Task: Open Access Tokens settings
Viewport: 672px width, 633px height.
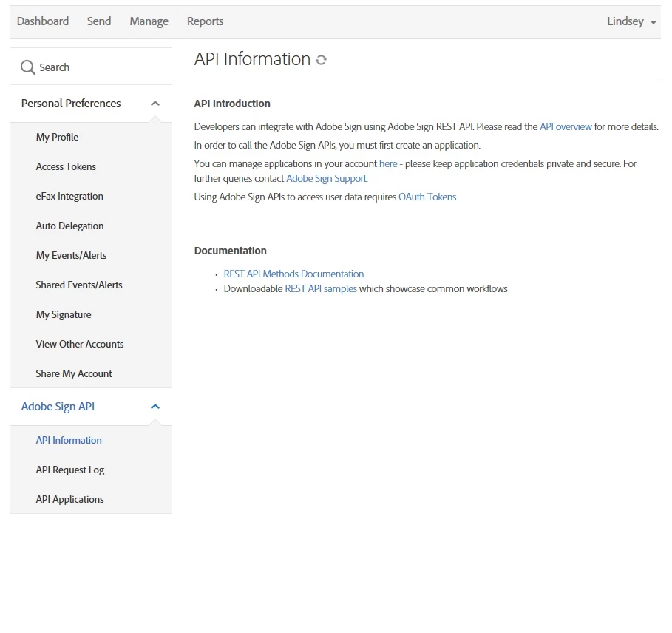Action: [66, 166]
